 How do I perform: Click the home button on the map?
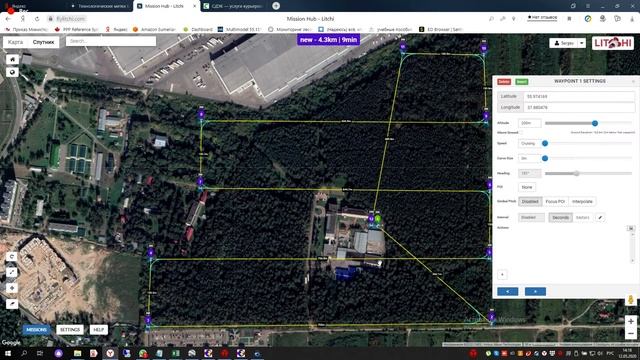pyautogui.click(x=12, y=60)
